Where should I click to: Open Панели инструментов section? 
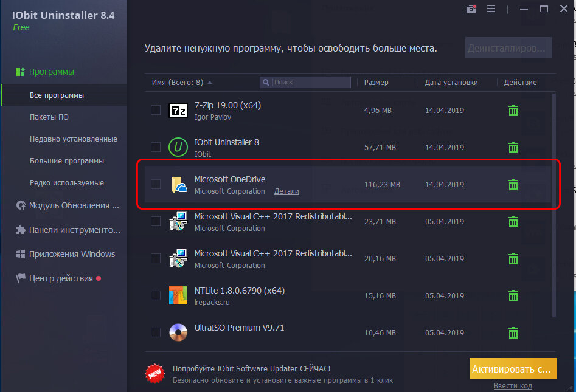pos(75,230)
